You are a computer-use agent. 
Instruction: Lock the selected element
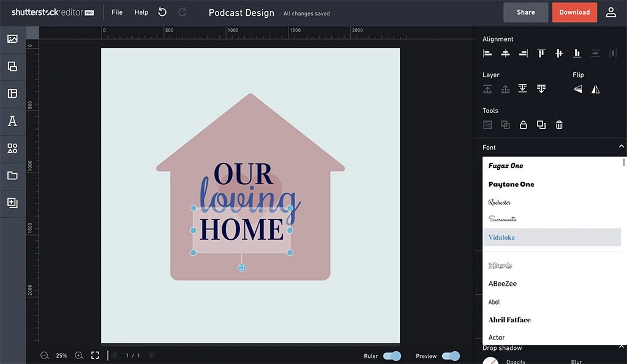[523, 124]
